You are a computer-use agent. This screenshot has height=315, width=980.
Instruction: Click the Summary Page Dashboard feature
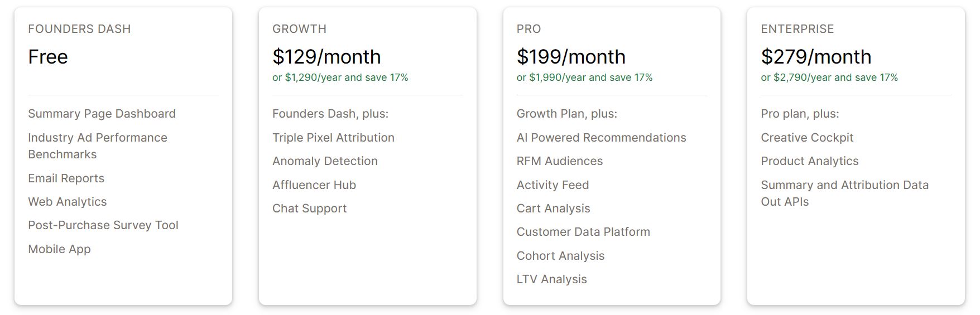[x=102, y=114]
